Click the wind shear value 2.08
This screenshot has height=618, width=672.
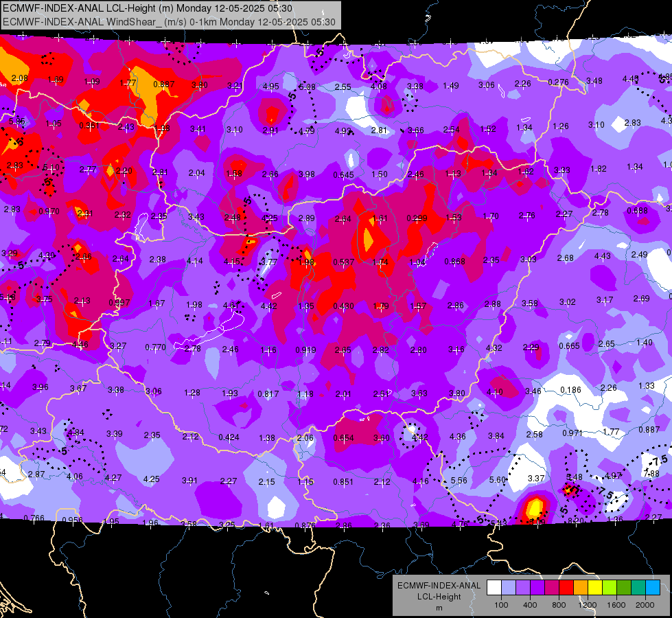pyautogui.click(x=20, y=78)
